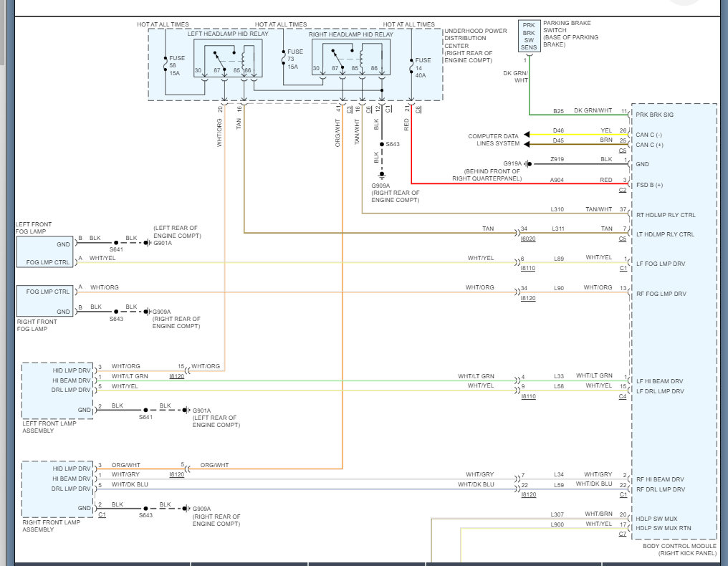
Task: Click the RIGHT FRONT FOG LAMP caption
Action: (x=37, y=325)
